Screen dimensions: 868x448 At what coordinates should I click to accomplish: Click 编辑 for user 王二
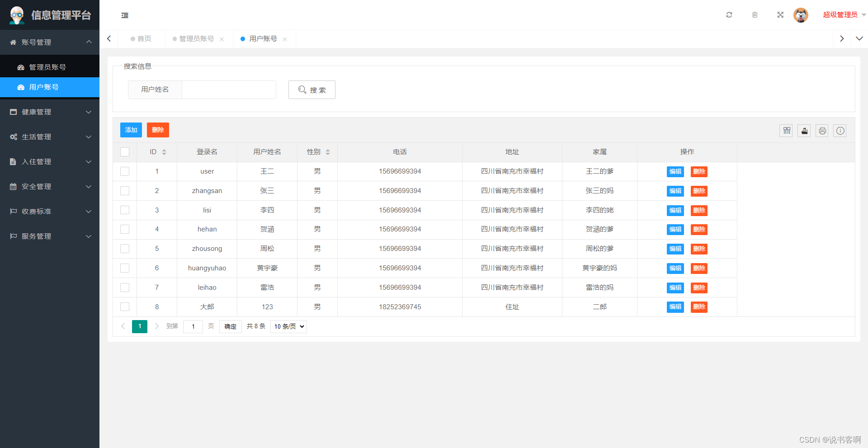675,171
